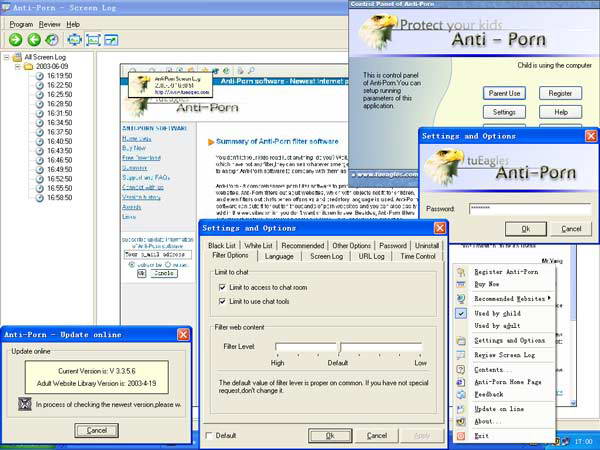This screenshot has width=600, height=450.
Task: Open the Review menu
Action: click(x=49, y=24)
